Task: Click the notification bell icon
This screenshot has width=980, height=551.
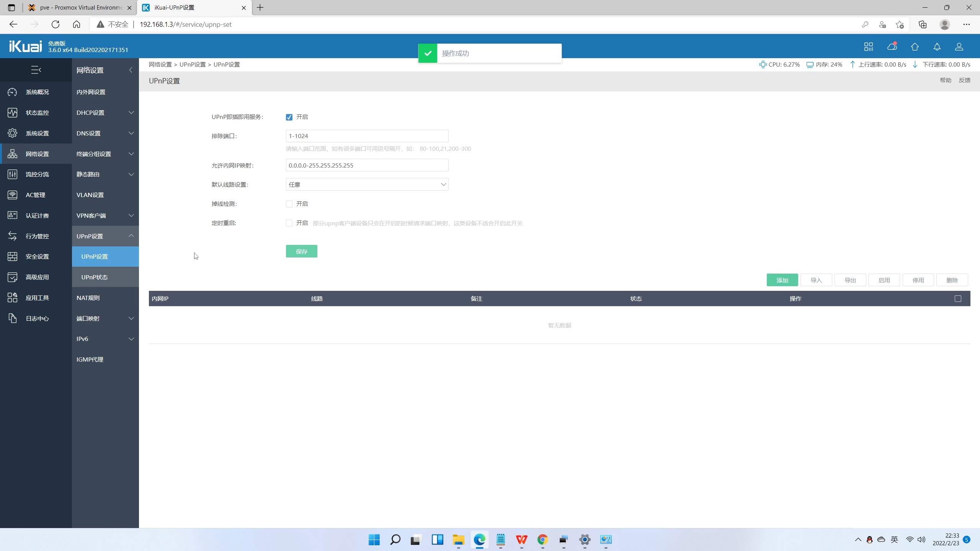Action: click(937, 47)
